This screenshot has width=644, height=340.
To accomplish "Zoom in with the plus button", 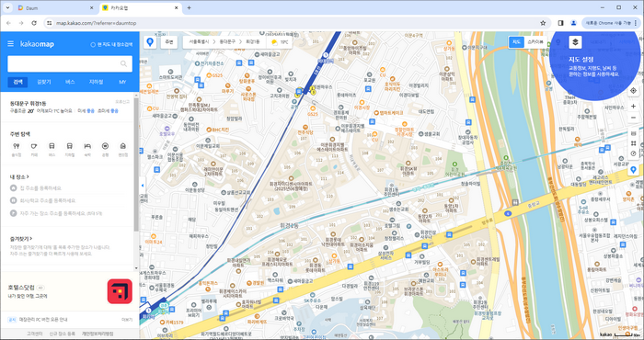I will point(633,107).
